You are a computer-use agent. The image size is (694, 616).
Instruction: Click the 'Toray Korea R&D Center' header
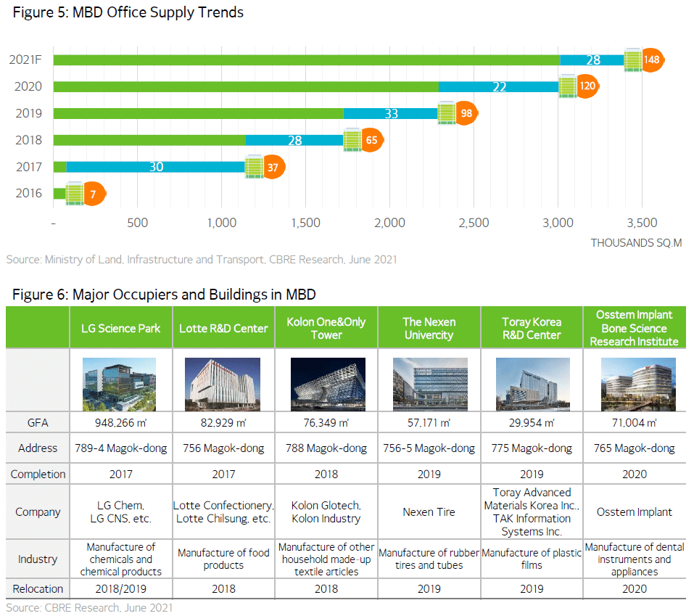(x=532, y=328)
